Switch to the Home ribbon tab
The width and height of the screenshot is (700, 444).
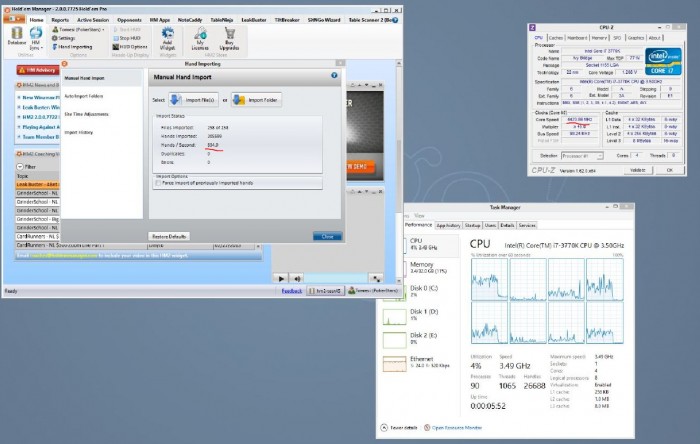(37, 20)
